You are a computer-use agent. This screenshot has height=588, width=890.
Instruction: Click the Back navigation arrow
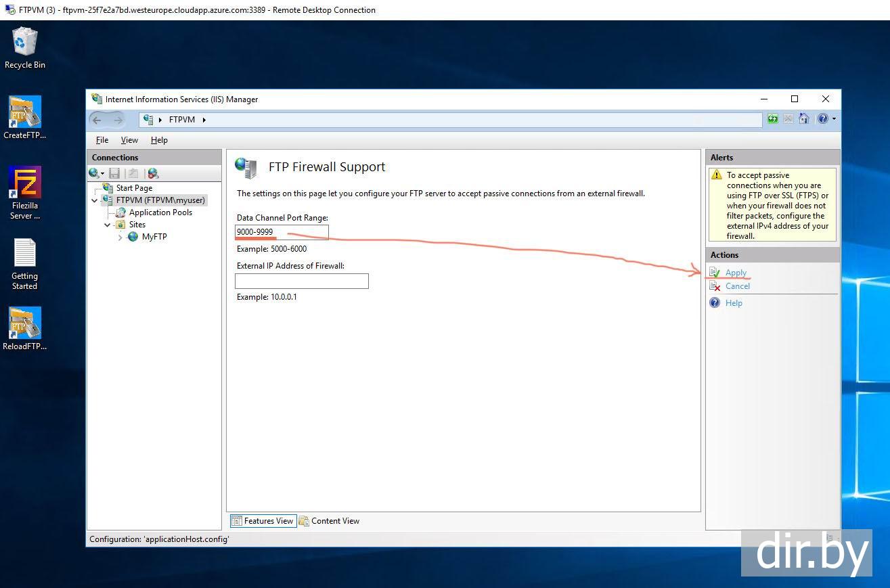(97, 120)
